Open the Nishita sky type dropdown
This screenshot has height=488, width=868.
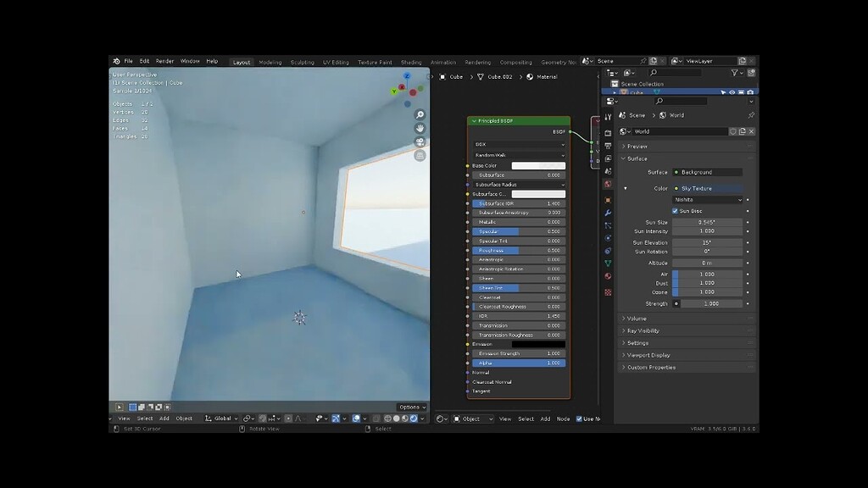[707, 200]
